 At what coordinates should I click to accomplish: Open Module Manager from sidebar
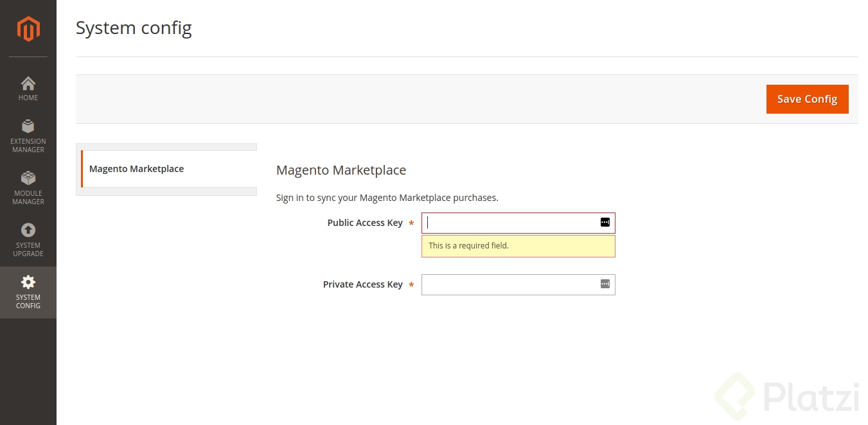tap(28, 188)
